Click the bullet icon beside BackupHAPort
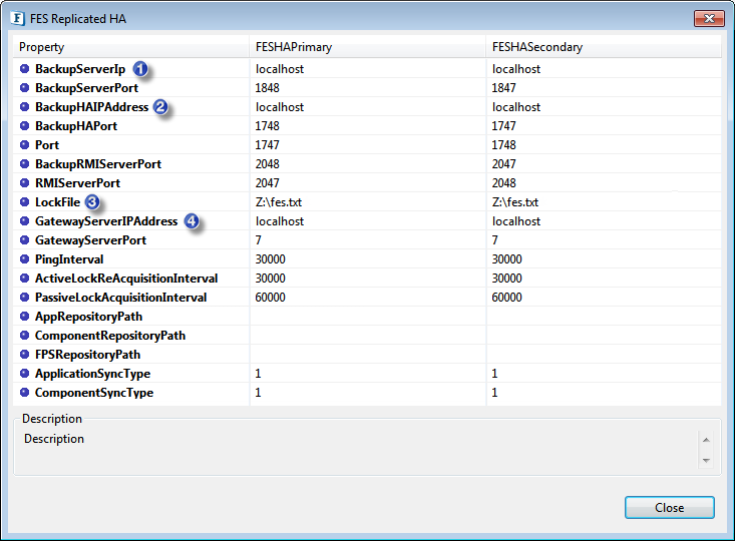 25,126
